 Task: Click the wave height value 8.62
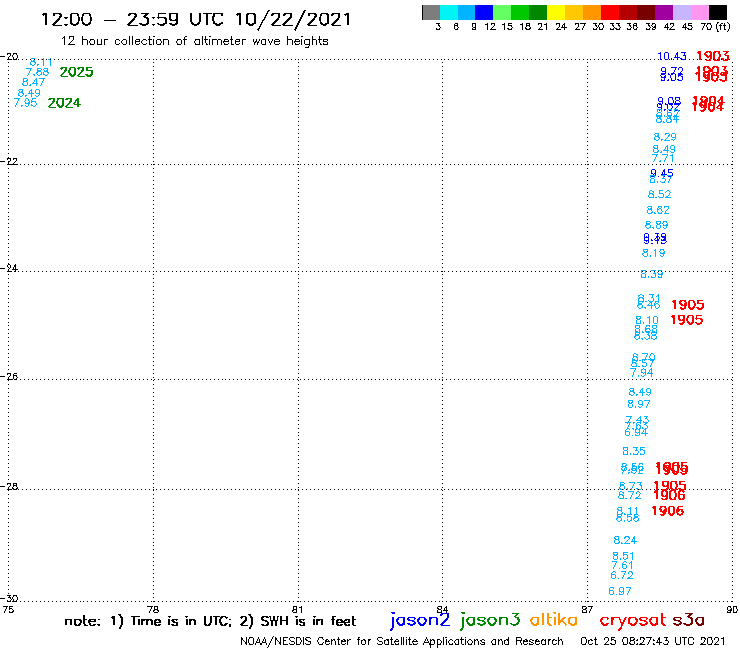[x=658, y=210]
